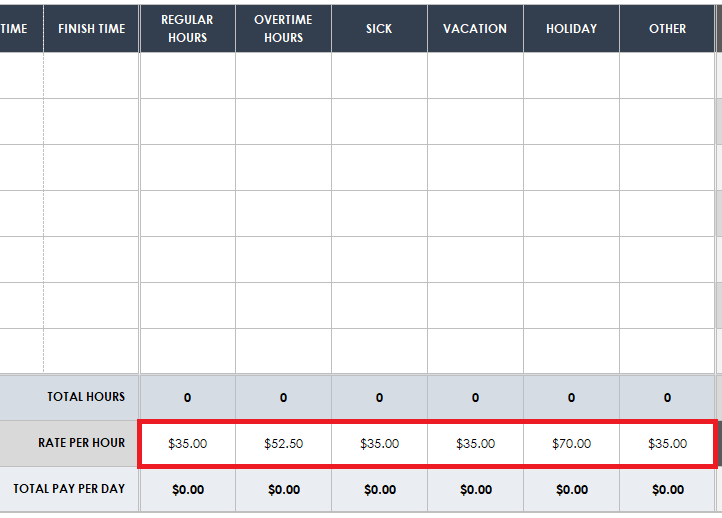Select the $52.50 overtime rate cell
The height and width of the screenshot is (518, 722).
pos(283,443)
